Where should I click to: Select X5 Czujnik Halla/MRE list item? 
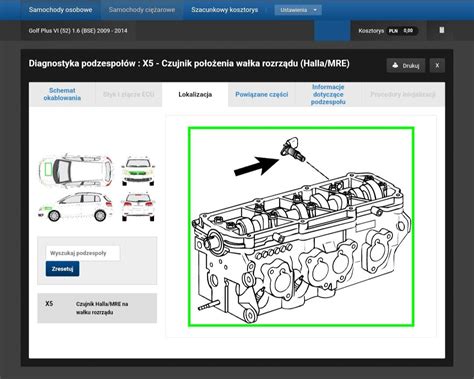point(97,308)
